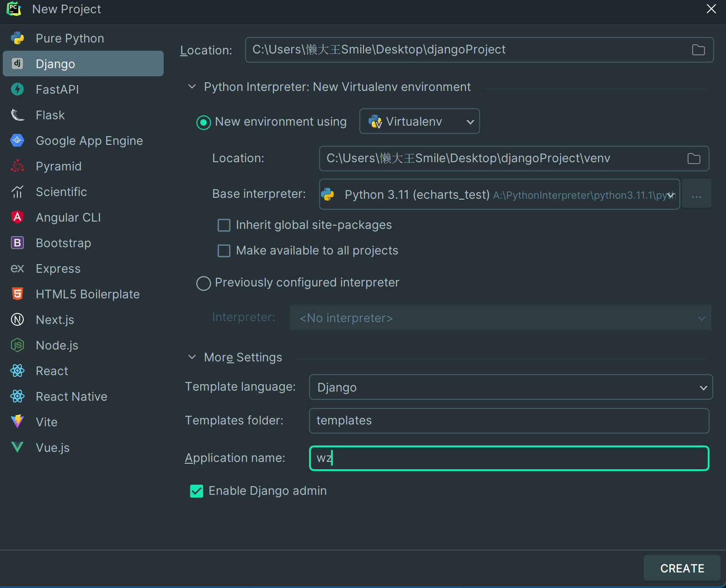Image resolution: width=726 pixels, height=588 pixels.
Task: Open the Virtualenv environment type dropdown
Action: point(419,122)
